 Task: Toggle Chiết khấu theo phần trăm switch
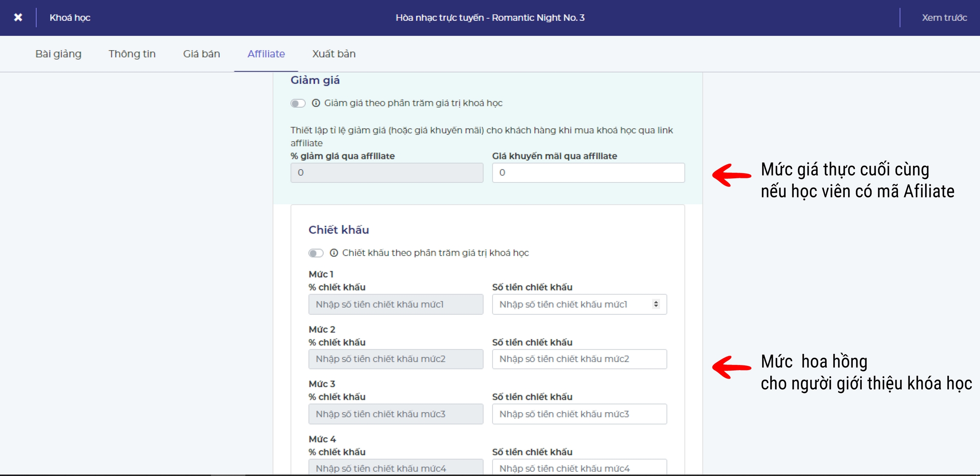pos(316,253)
